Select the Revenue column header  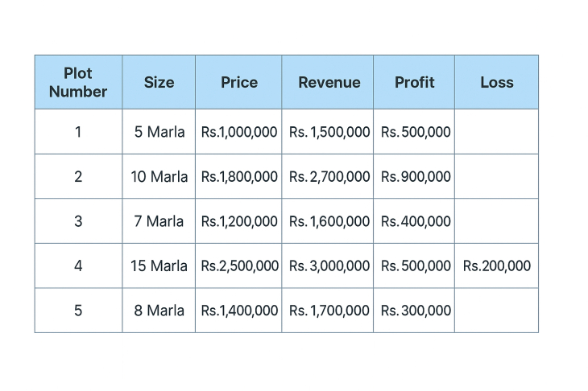[329, 82]
